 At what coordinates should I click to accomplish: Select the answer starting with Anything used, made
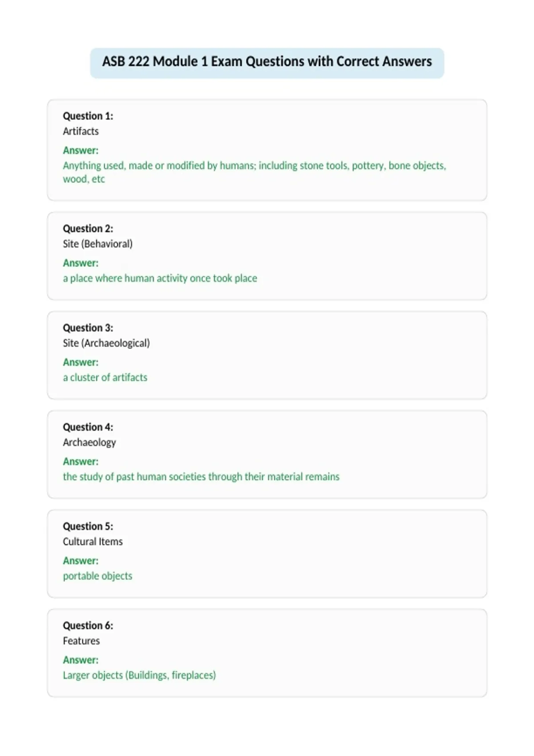point(255,172)
